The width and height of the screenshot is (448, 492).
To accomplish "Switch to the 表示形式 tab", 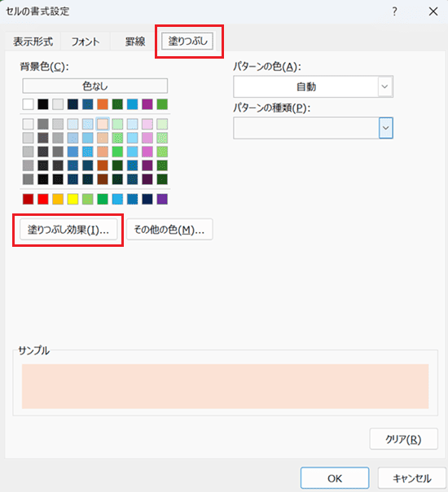I will pos(33,42).
